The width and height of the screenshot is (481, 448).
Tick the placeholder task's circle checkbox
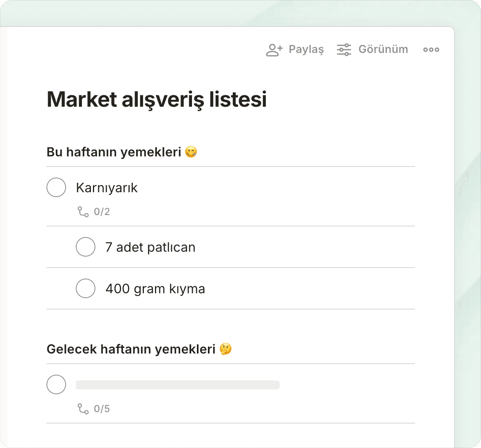pos(56,384)
